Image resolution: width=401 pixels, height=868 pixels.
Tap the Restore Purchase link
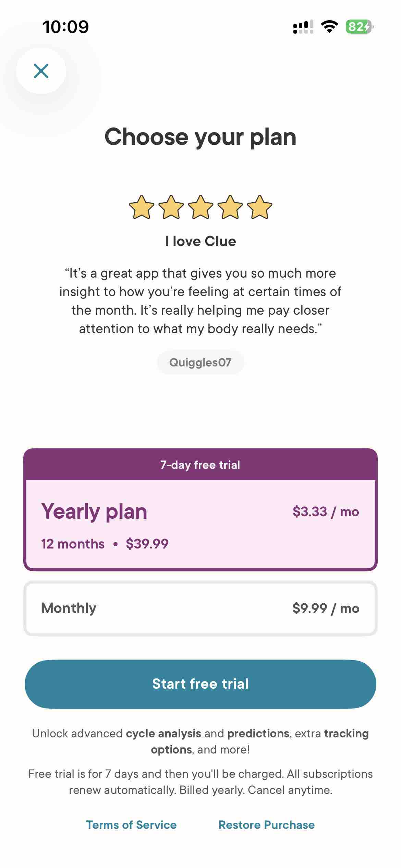266,825
